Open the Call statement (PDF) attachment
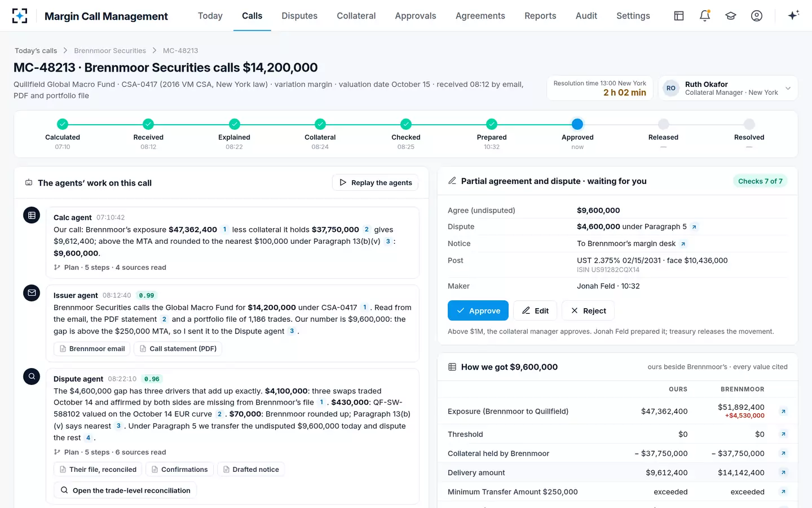The width and height of the screenshot is (812, 508). (178, 349)
